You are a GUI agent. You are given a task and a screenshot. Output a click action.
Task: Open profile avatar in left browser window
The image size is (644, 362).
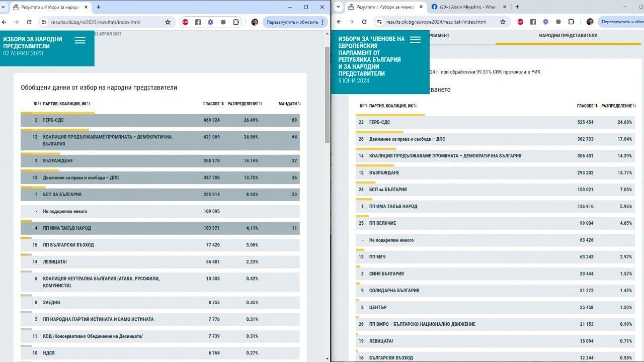click(x=255, y=22)
